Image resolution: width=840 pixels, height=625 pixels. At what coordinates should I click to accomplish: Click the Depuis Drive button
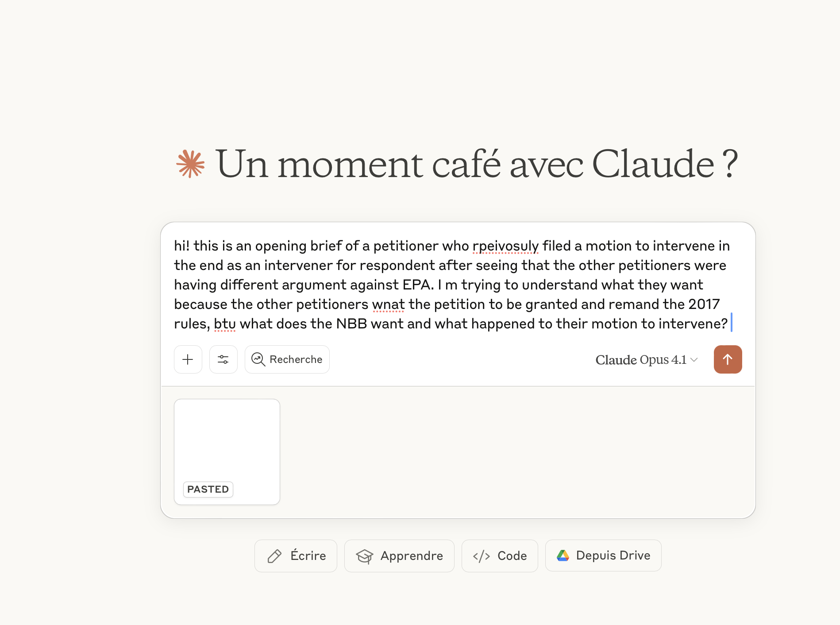click(x=603, y=556)
